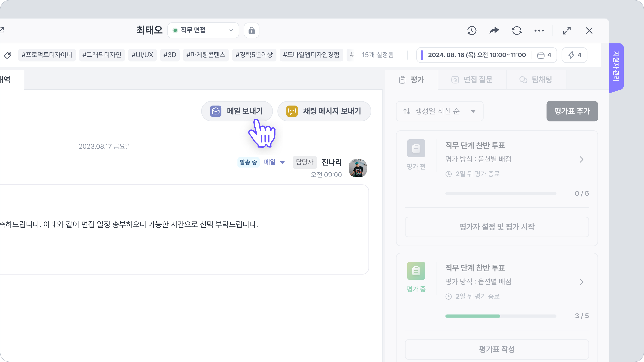The image size is (644, 362).
Task: Click the share forward arrow icon
Action: 494,31
